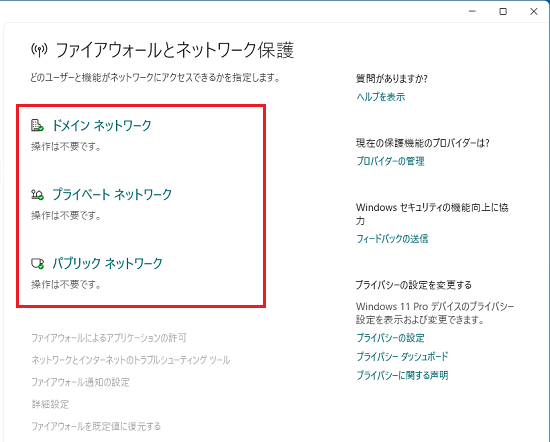Click the Windows 11 Pro privacy description text
Viewport: 550px width, 442px height.
(435, 313)
